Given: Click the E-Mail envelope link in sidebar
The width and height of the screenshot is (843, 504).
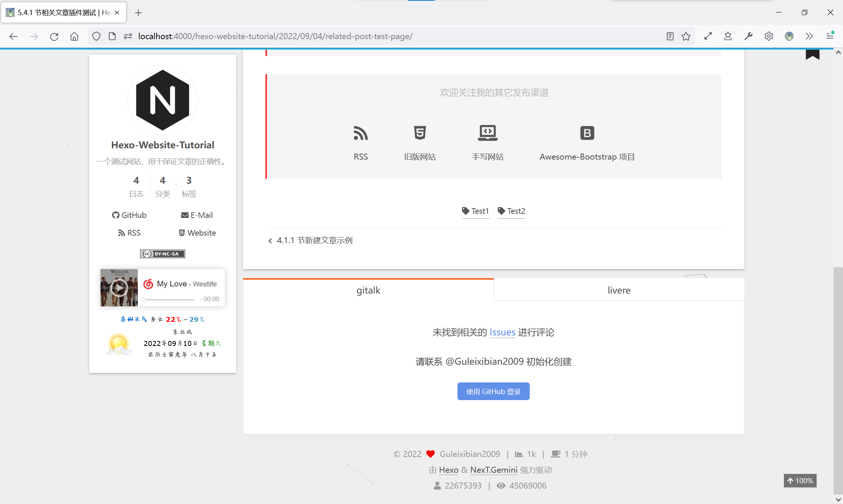Looking at the screenshot, I should click(x=197, y=215).
